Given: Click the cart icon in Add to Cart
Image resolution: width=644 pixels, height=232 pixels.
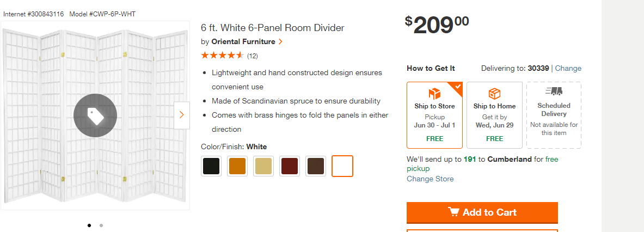Looking at the screenshot, I should 453,212.
